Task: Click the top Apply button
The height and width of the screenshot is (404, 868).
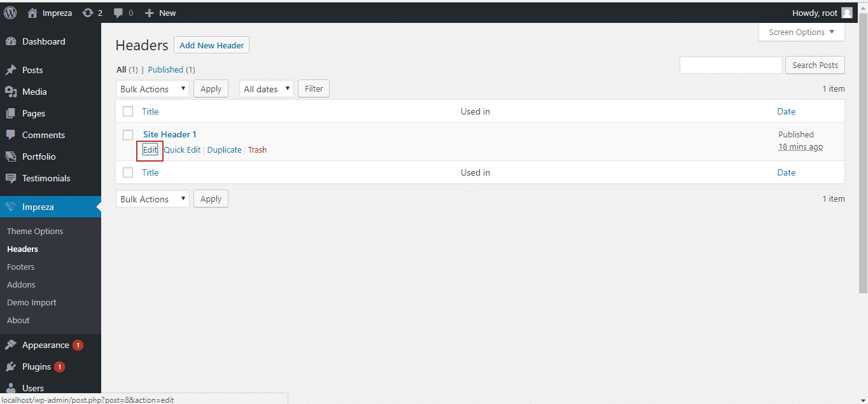Action: (211, 89)
